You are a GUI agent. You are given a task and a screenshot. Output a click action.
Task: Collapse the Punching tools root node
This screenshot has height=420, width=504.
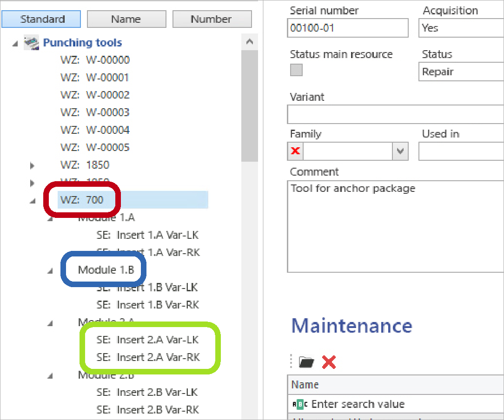click(x=15, y=43)
